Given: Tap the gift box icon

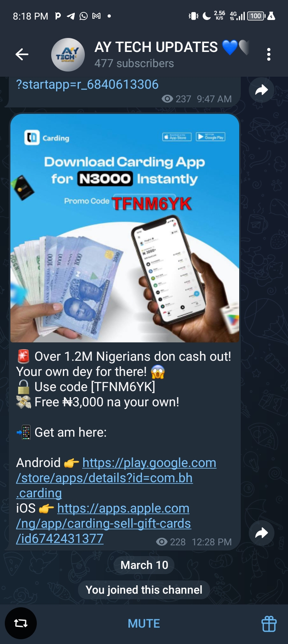Looking at the screenshot, I should 269,624.
